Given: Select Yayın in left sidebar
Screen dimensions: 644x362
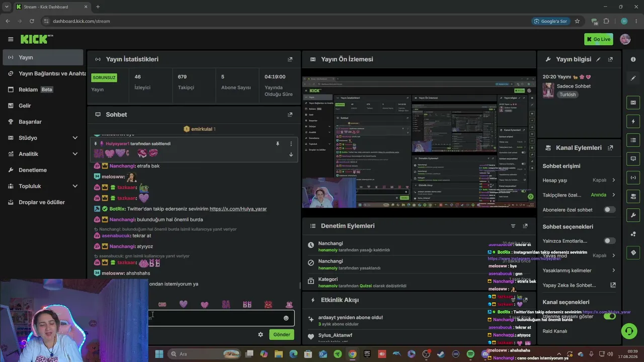Looking at the screenshot, I should pyautogui.click(x=43, y=57).
